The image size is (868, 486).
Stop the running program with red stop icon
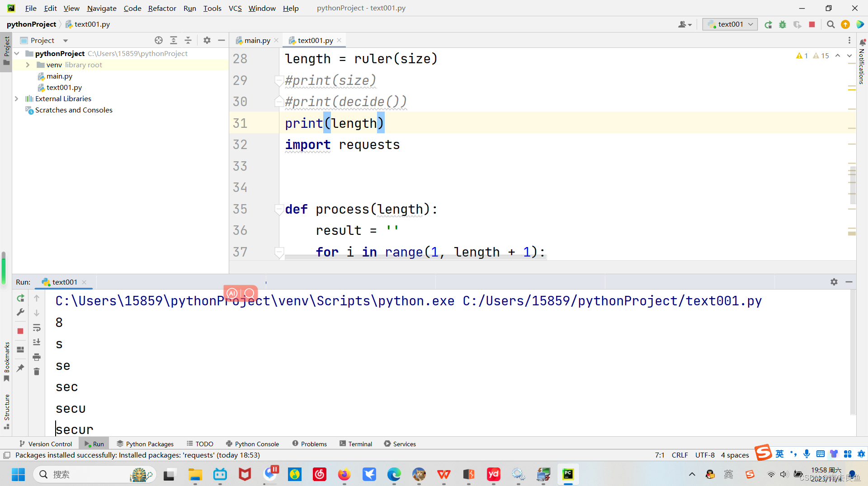[811, 25]
